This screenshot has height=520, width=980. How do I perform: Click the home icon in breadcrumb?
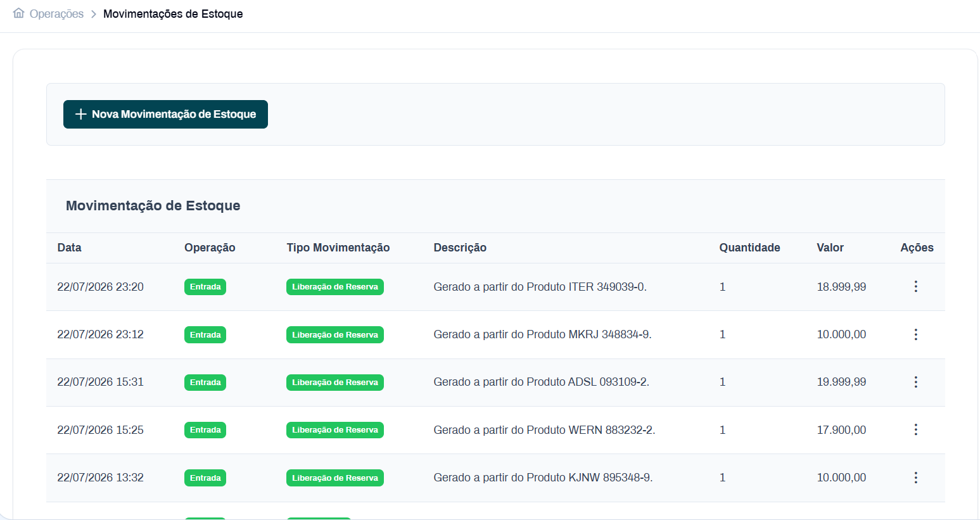pyautogui.click(x=19, y=13)
